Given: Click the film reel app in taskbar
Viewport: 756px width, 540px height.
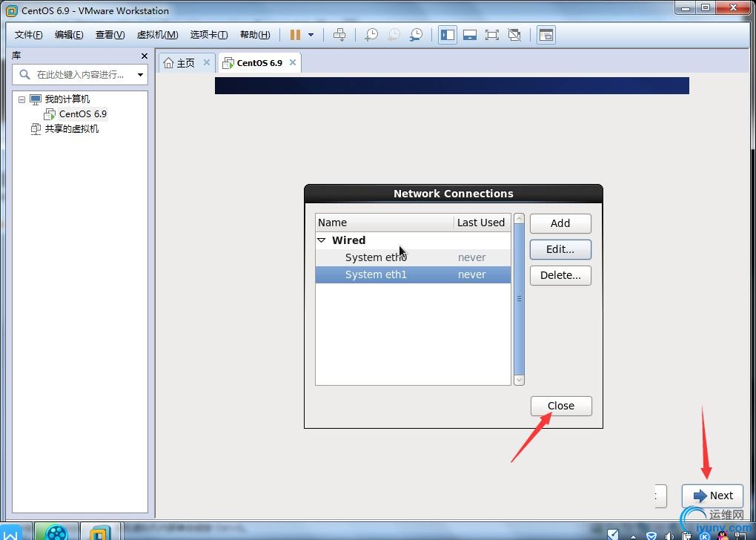Looking at the screenshot, I should pos(56,533).
